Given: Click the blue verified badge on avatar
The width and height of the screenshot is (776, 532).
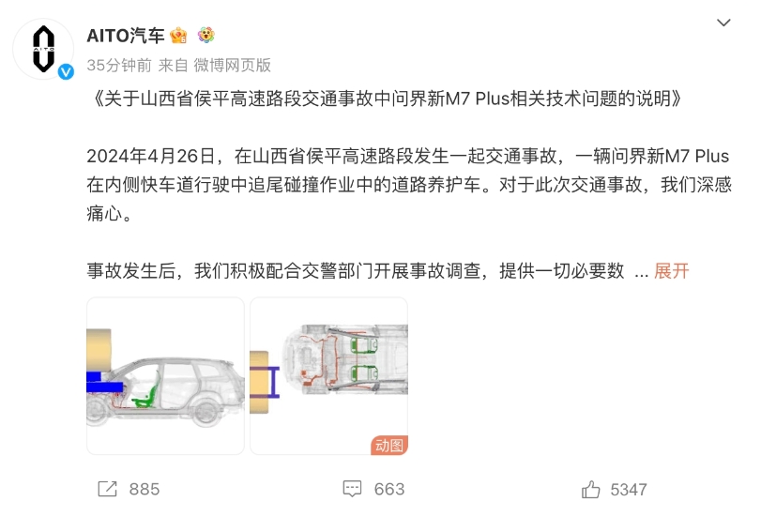Looking at the screenshot, I should coord(66,71).
